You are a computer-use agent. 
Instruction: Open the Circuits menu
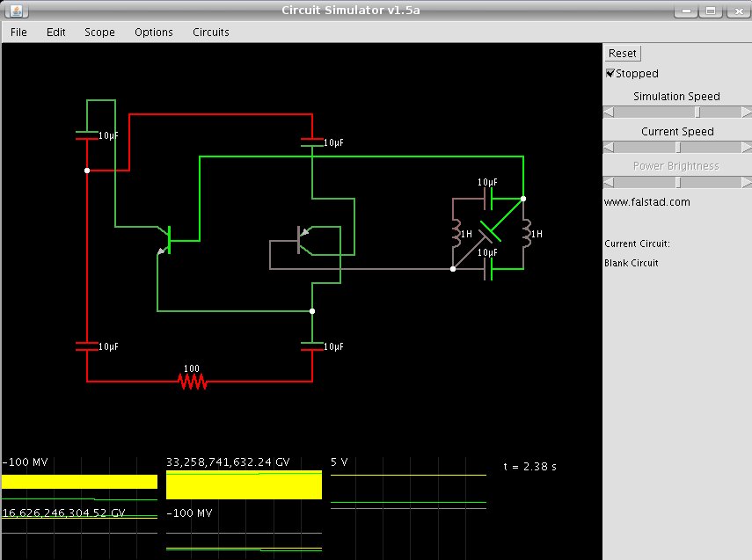pyautogui.click(x=210, y=33)
